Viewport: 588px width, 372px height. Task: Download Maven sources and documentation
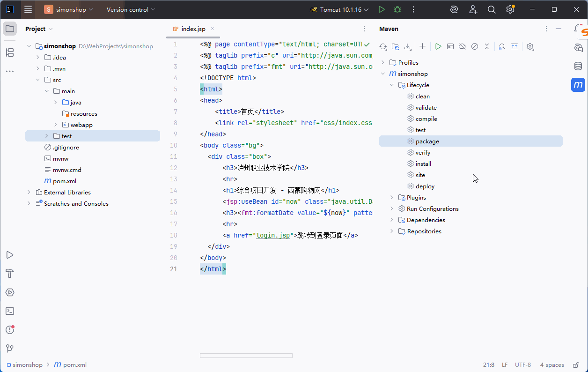pos(408,46)
